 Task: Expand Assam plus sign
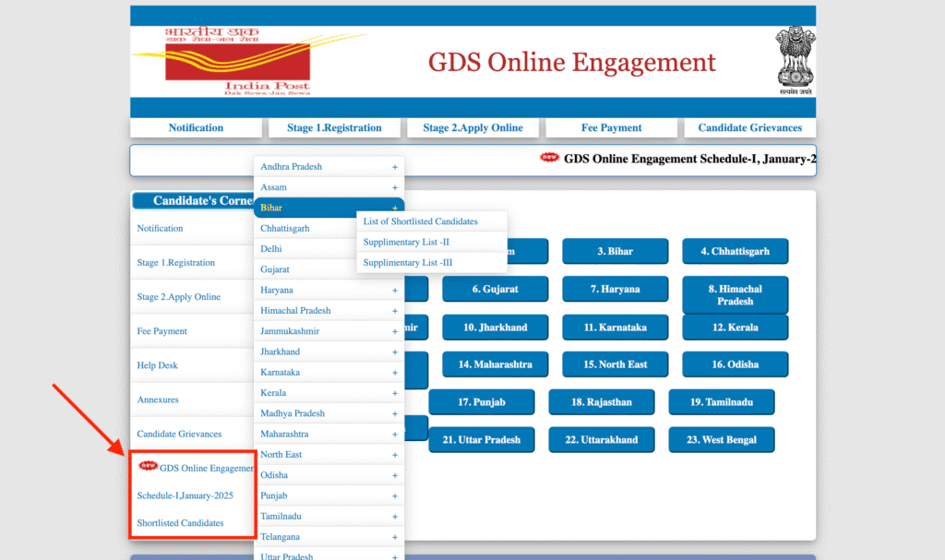[x=395, y=187]
